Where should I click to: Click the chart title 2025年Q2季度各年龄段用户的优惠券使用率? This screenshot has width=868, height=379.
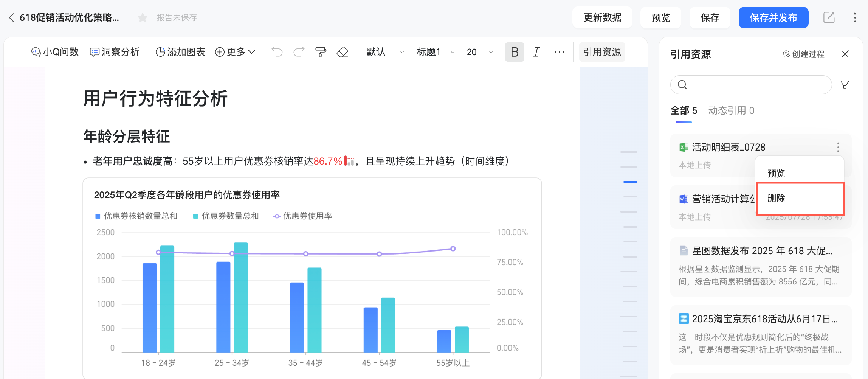pyautogui.click(x=187, y=195)
